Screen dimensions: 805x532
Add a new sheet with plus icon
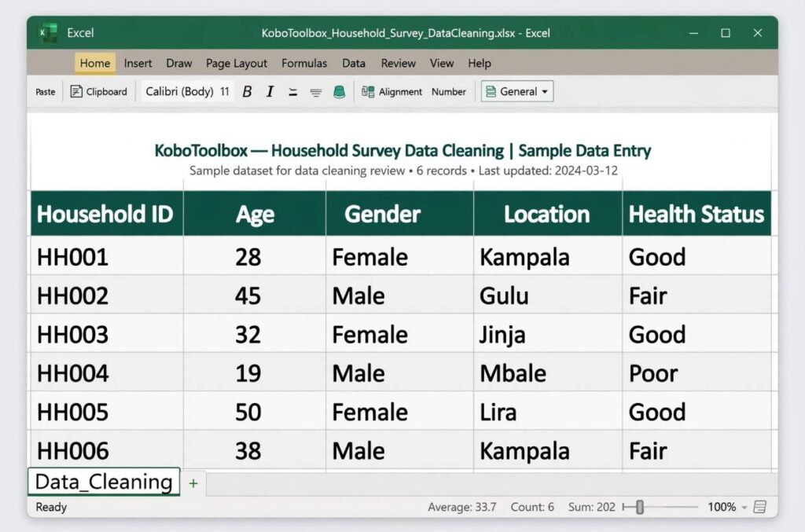click(x=193, y=482)
